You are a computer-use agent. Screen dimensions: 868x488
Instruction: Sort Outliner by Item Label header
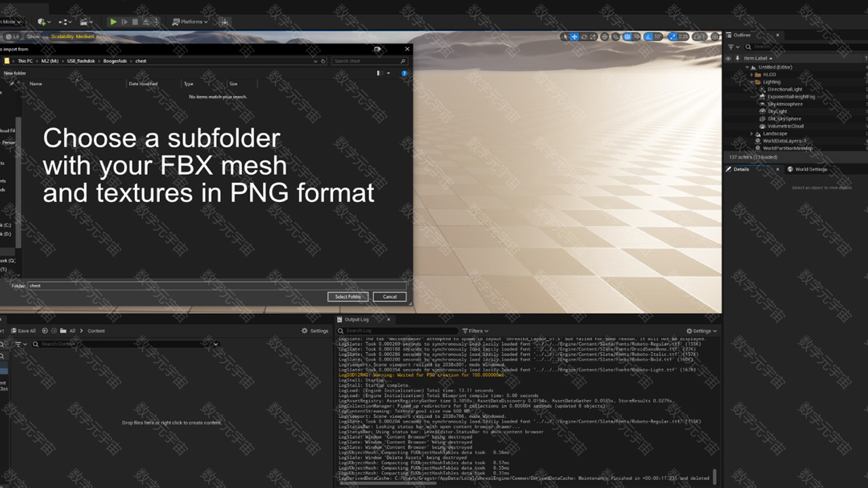point(756,58)
